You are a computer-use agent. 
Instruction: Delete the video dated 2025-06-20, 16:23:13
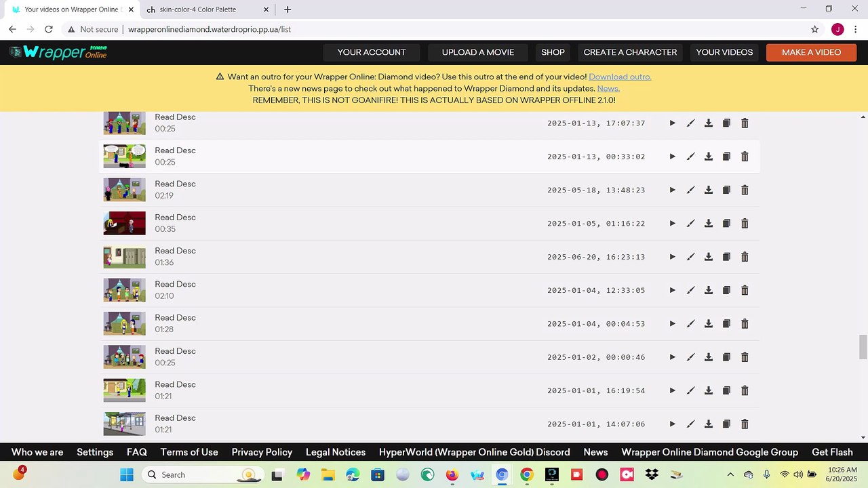click(x=745, y=257)
